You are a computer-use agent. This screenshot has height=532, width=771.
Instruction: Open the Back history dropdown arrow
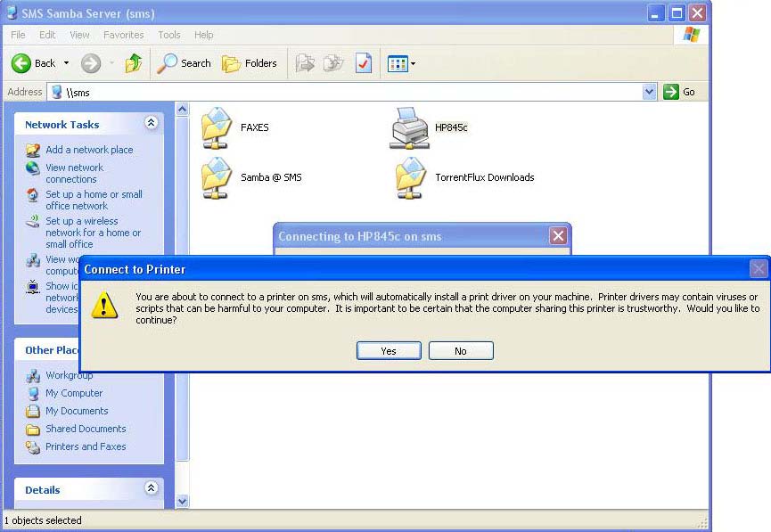point(66,63)
